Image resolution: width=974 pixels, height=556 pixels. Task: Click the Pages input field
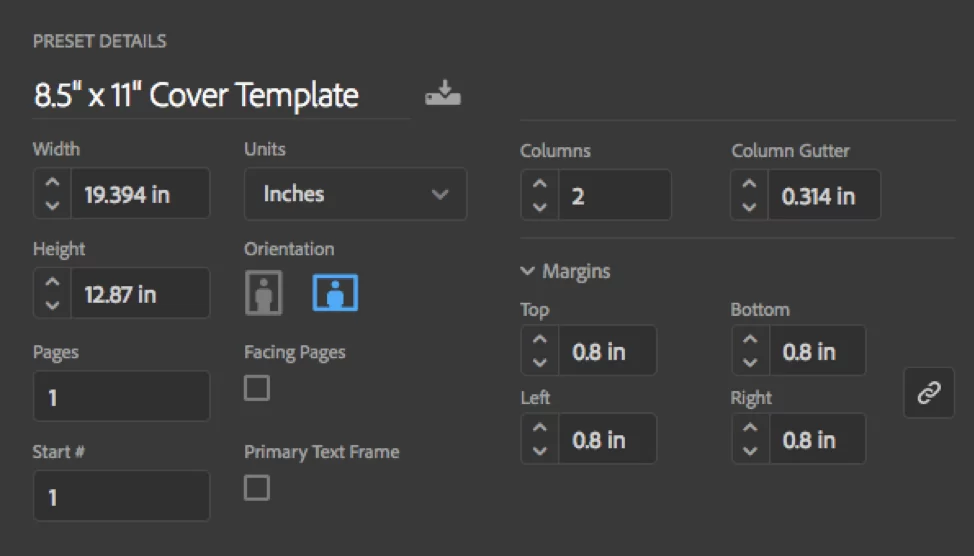point(122,396)
